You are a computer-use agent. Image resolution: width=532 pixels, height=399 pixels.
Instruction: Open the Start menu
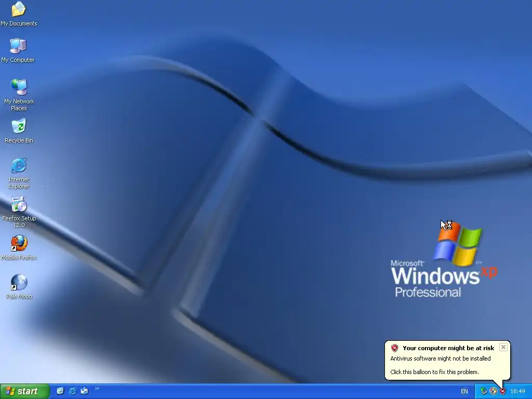click(24, 391)
